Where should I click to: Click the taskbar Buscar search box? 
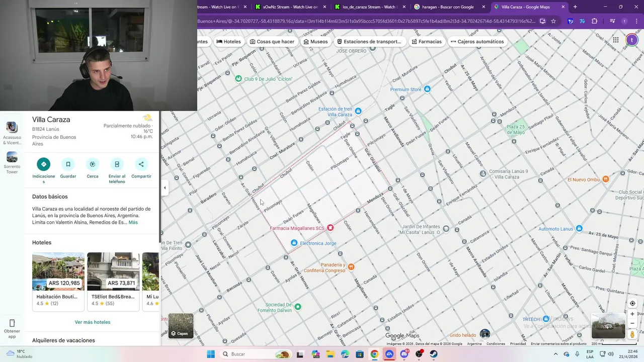tap(255, 354)
